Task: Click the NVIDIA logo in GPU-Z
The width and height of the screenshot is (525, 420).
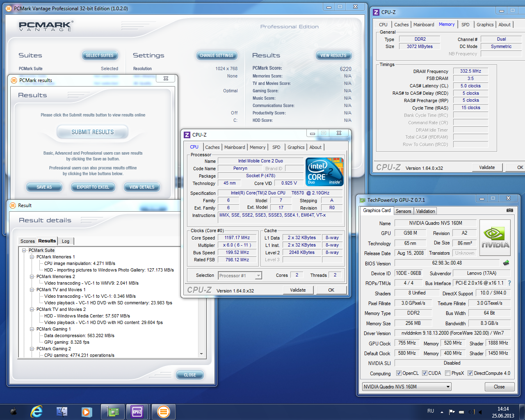Action: [495, 238]
